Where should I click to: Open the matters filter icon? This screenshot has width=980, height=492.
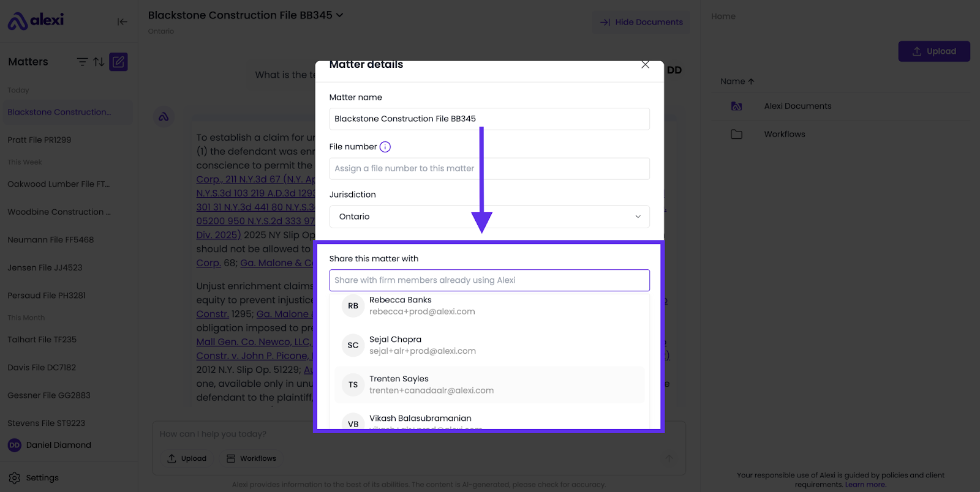[82, 62]
